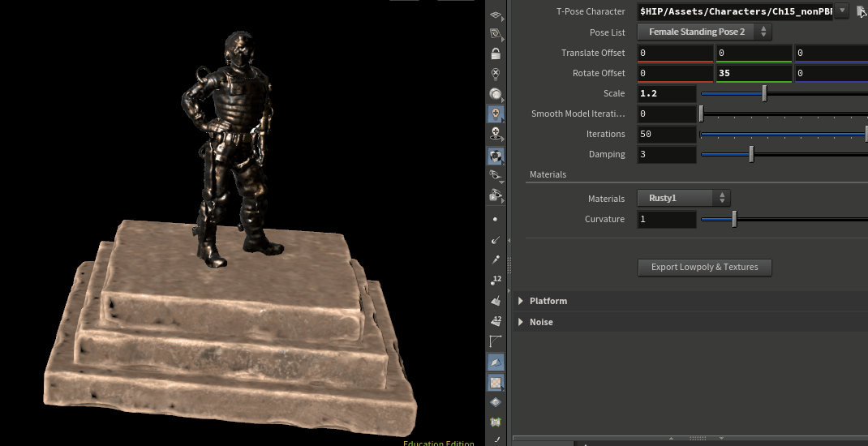Screen dimensions: 868x446
Task: Click the file chooser icon beside T-Pose Character
Action: (x=862, y=11)
